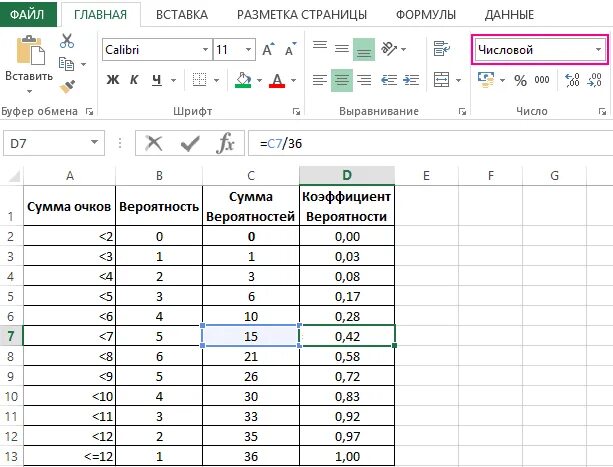Click the select-all corner triangle
Image resolution: width=613 pixels, height=467 pixels.
(x=14, y=177)
